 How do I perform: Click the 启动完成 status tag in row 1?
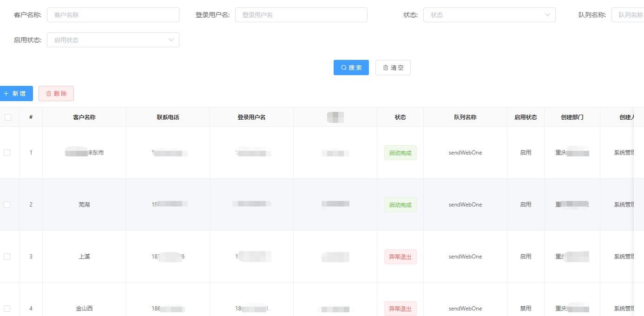click(x=400, y=153)
